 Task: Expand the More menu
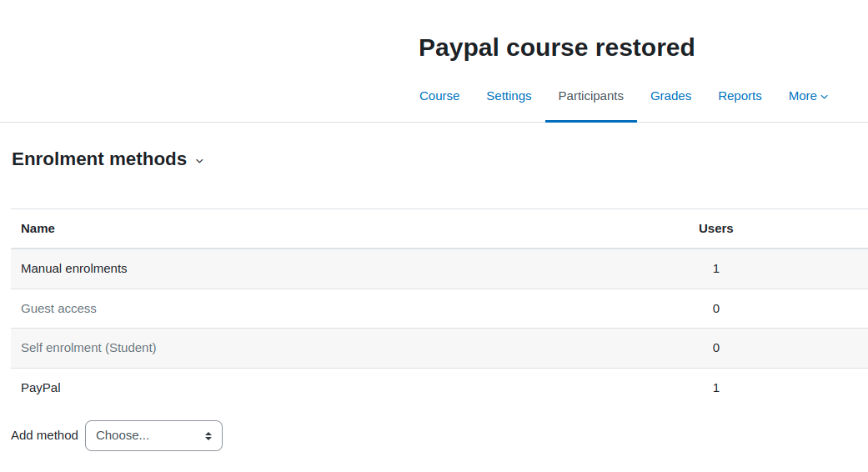(808, 96)
